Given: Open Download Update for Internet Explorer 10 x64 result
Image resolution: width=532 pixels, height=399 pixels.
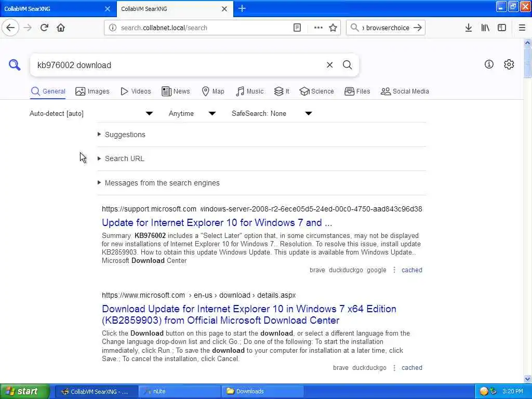Looking at the screenshot, I should tap(249, 314).
